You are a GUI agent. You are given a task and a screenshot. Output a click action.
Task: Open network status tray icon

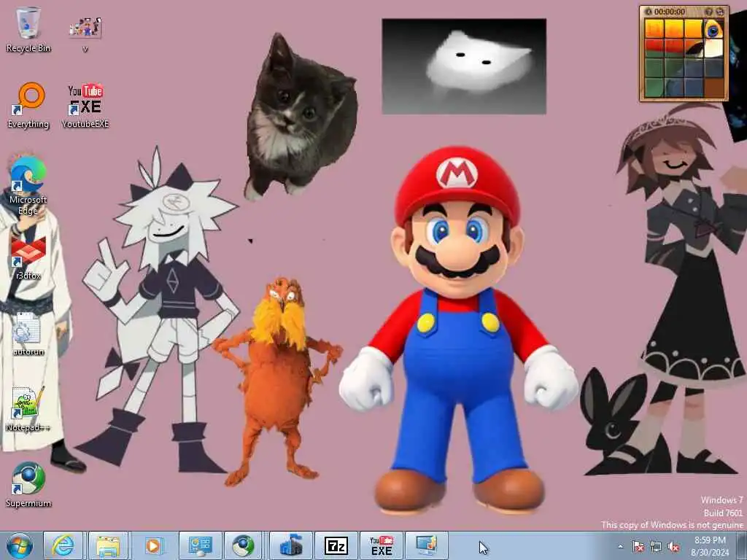pyautogui.click(x=656, y=547)
